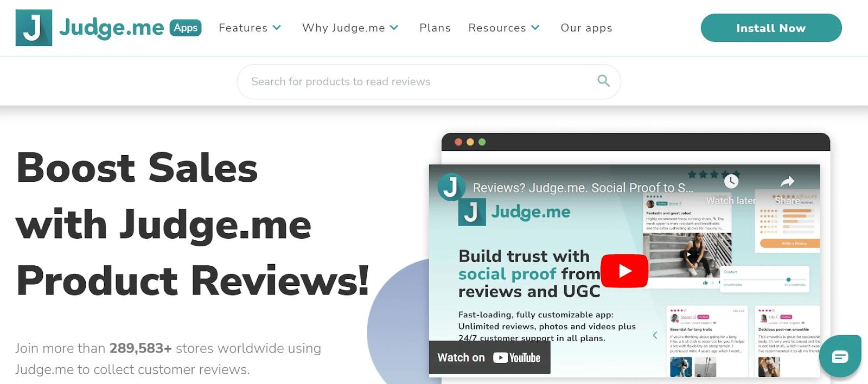Open the Our apps link

586,28
